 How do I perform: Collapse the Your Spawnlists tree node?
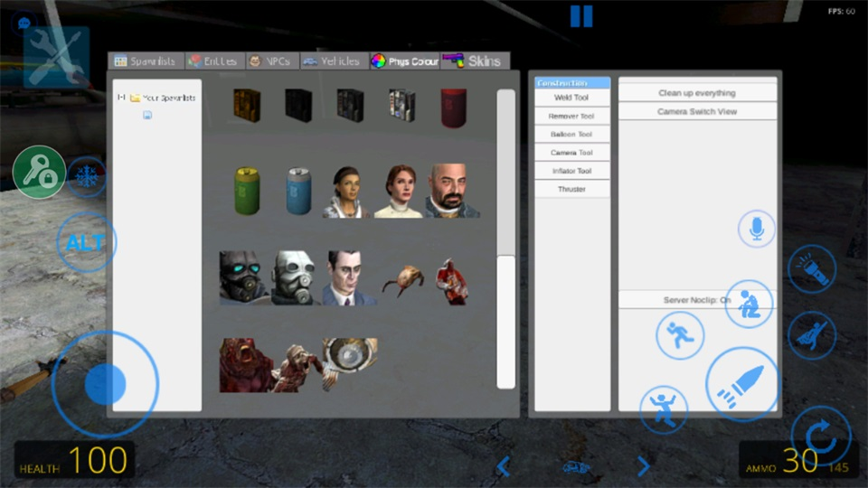(x=120, y=98)
